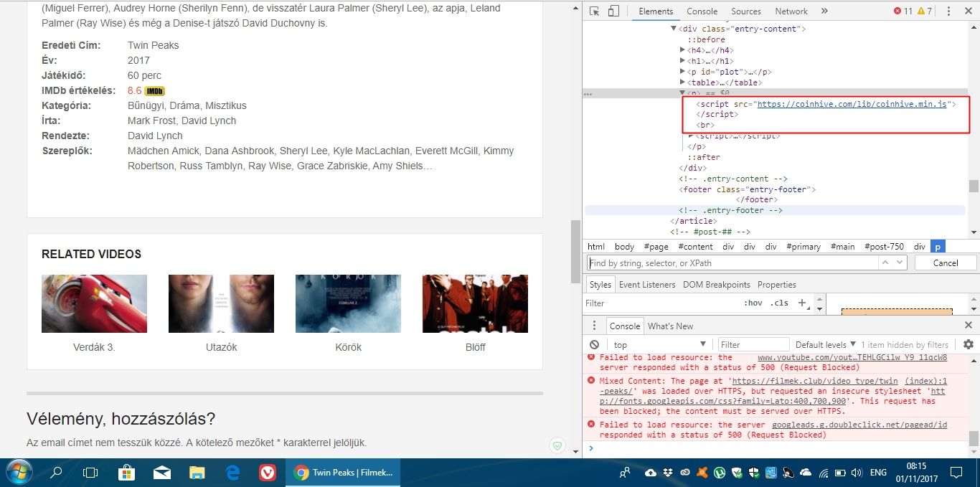The height and width of the screenshot is (487, 980).
Task: Switch to the Elements tab
Action: tap(656, 11)
